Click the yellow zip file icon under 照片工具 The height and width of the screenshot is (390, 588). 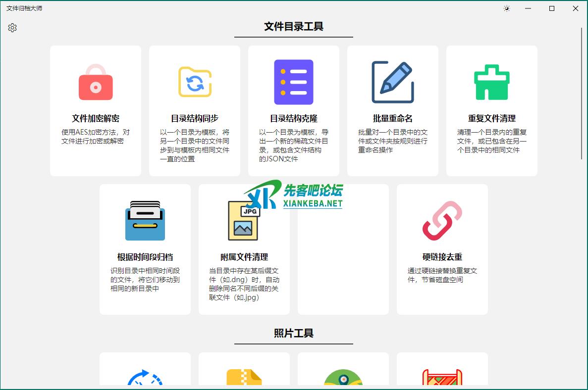[244, 378]
